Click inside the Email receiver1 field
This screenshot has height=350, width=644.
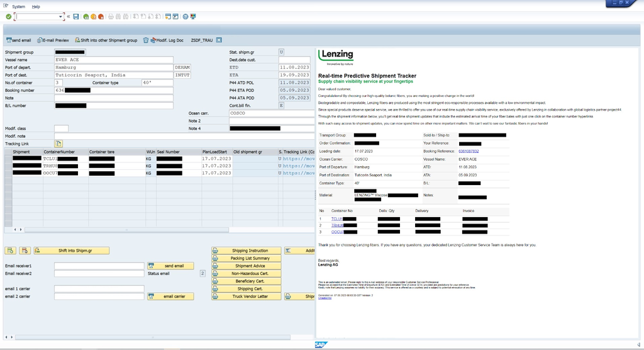(99, 266)
